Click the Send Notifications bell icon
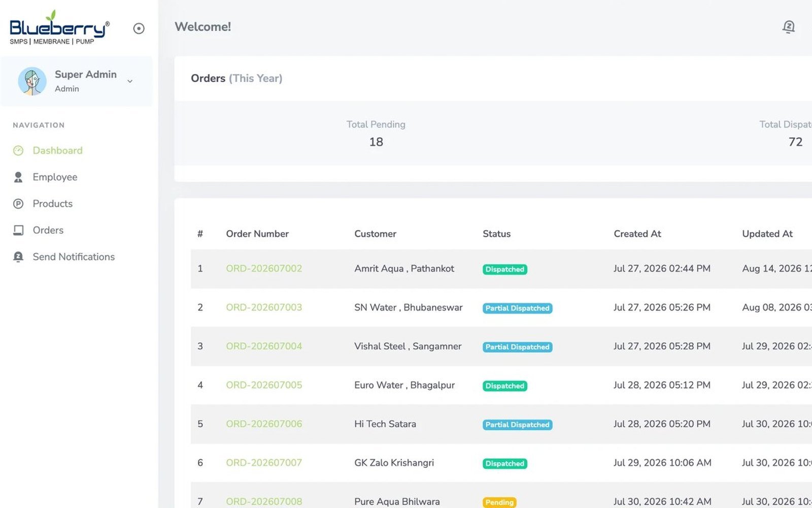Viewport: 812px width, 508px height. click(x=18, y=257)
